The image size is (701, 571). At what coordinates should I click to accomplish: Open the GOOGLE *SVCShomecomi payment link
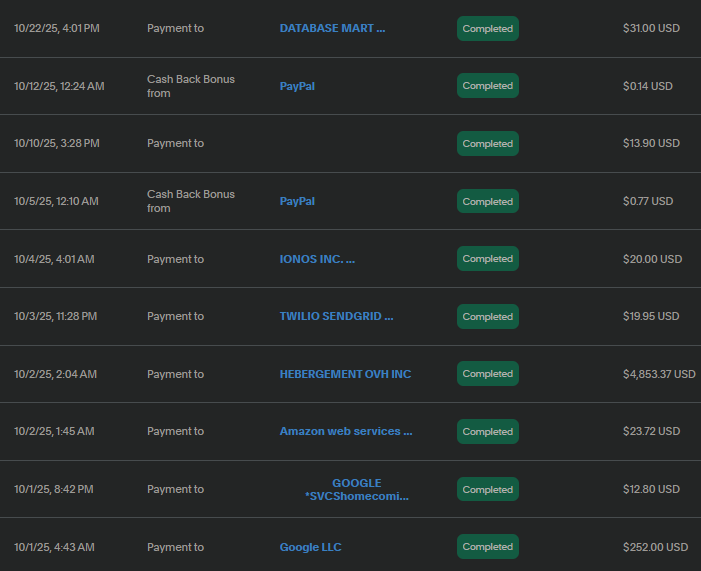357,489
